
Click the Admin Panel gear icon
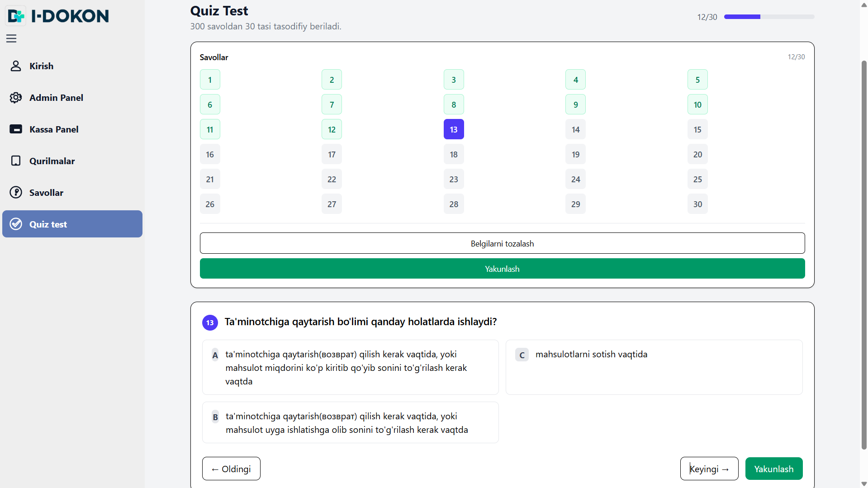(x=16, y=98)
